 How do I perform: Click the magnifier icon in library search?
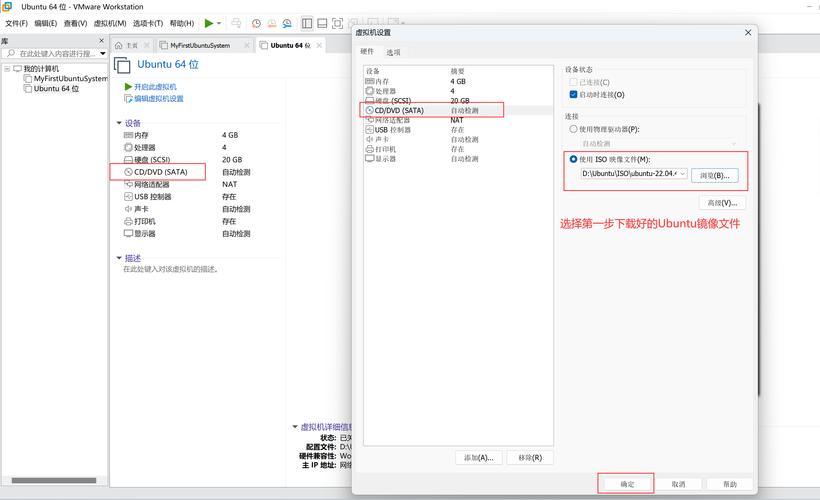pos(10,53)
